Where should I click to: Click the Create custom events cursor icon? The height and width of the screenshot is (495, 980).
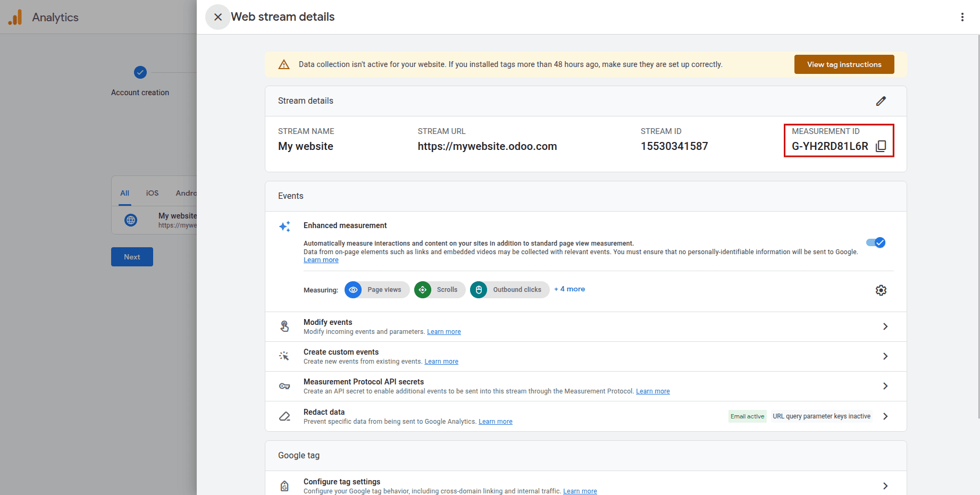click(x=284, y=356)
